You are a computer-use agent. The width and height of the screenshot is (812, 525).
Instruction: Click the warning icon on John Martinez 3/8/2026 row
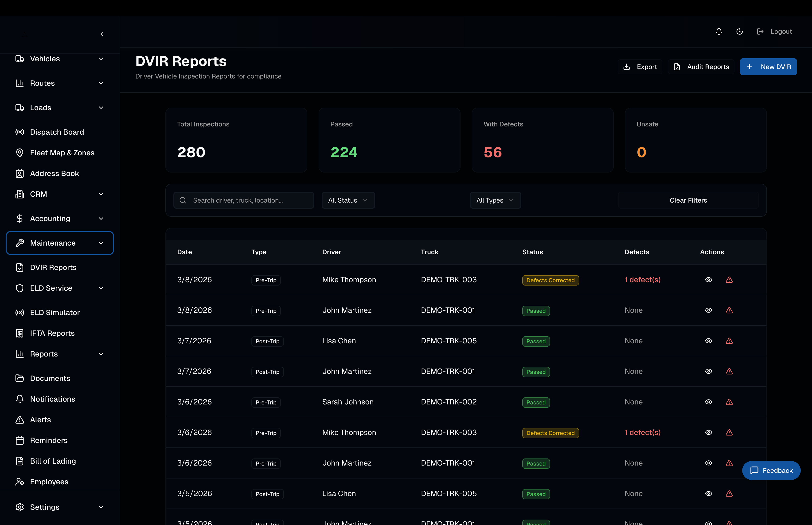[729, 310]
